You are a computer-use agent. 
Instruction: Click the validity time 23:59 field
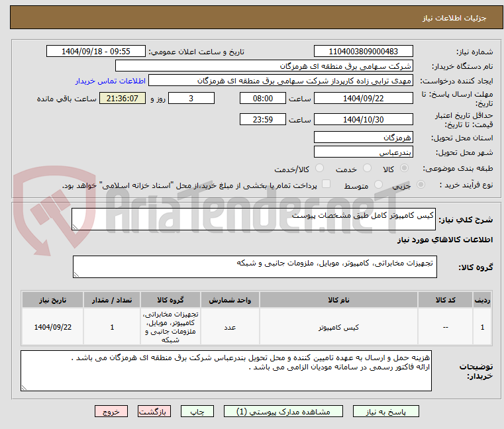(263, 119)
